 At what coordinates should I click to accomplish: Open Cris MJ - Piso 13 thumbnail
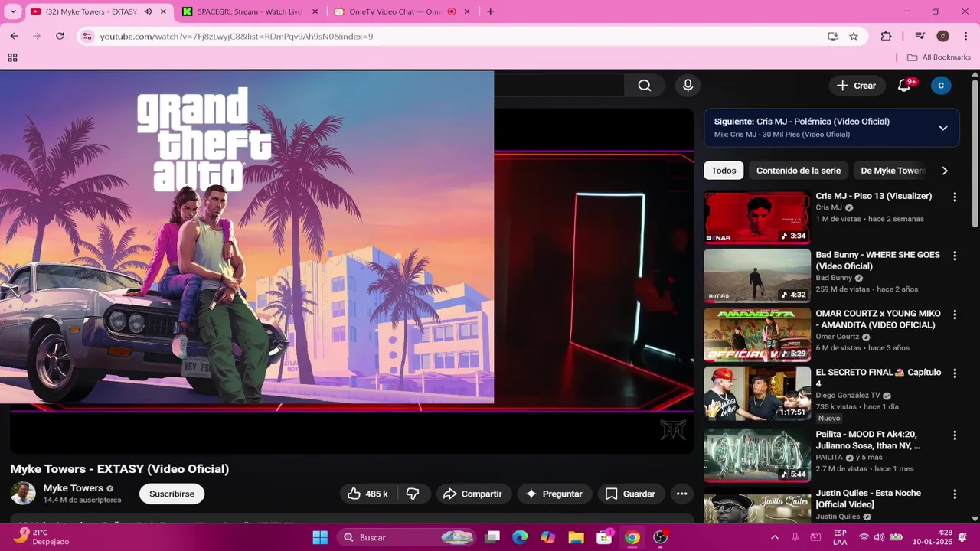757,217
